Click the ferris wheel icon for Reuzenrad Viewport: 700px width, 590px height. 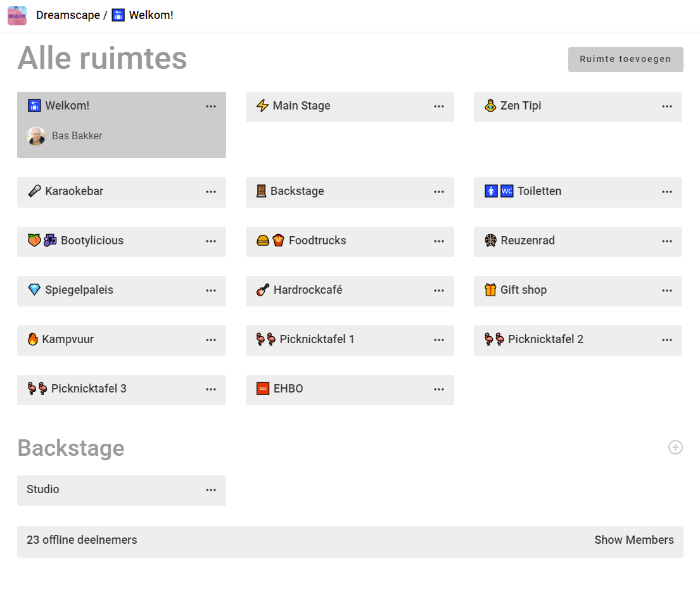pos(490,241)
